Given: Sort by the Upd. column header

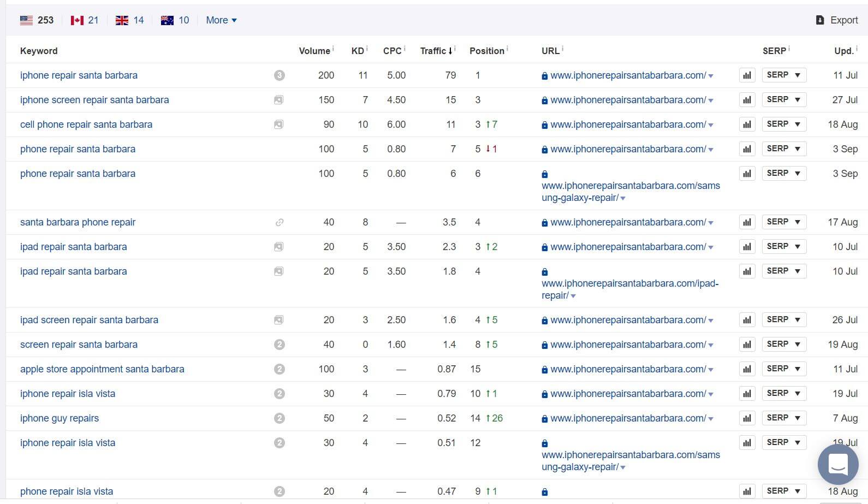Looking at the screenshot, I should (843, 51).
